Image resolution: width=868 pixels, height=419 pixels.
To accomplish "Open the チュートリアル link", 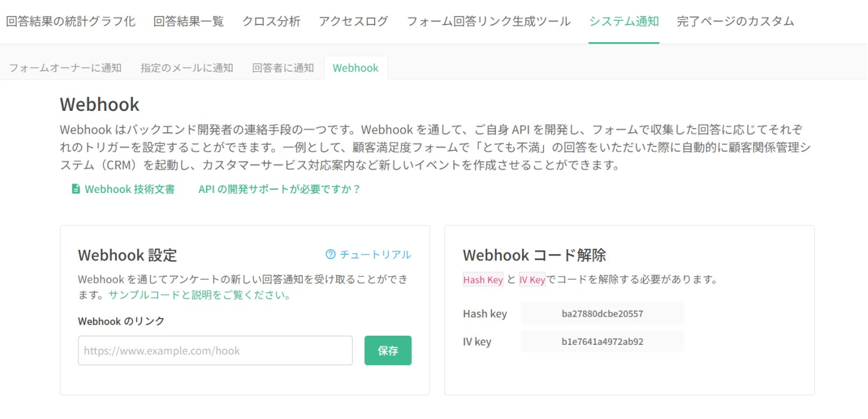I will [375, 254].
